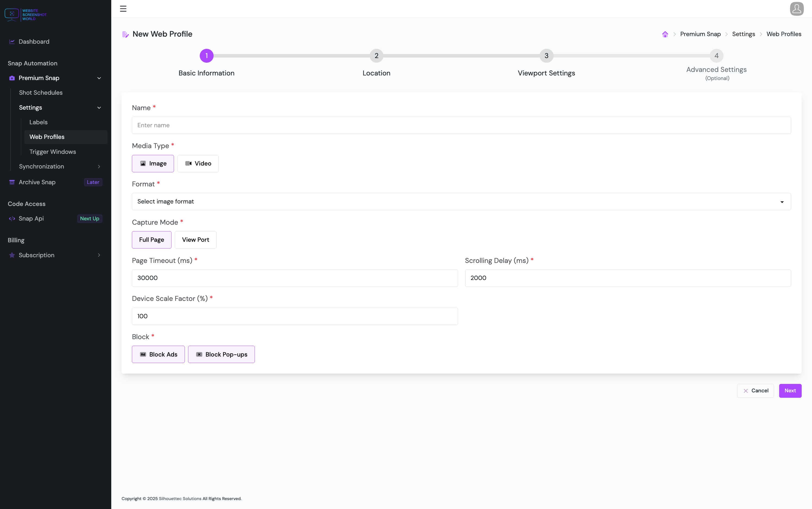Select the Snap Api code icon
This screenshot has width=812, height=509.
click(12, 218)
